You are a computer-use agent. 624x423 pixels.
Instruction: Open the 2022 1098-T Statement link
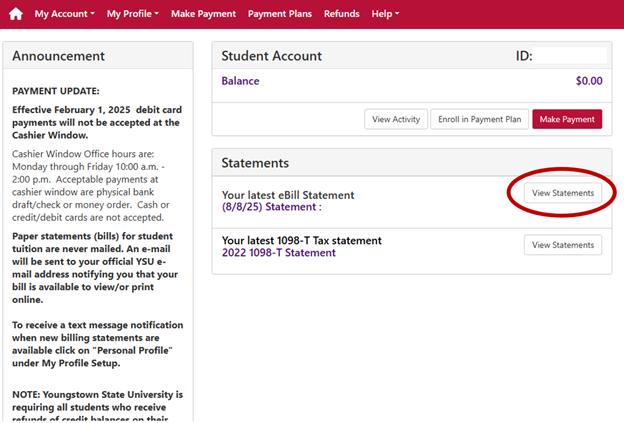[279, 253]
